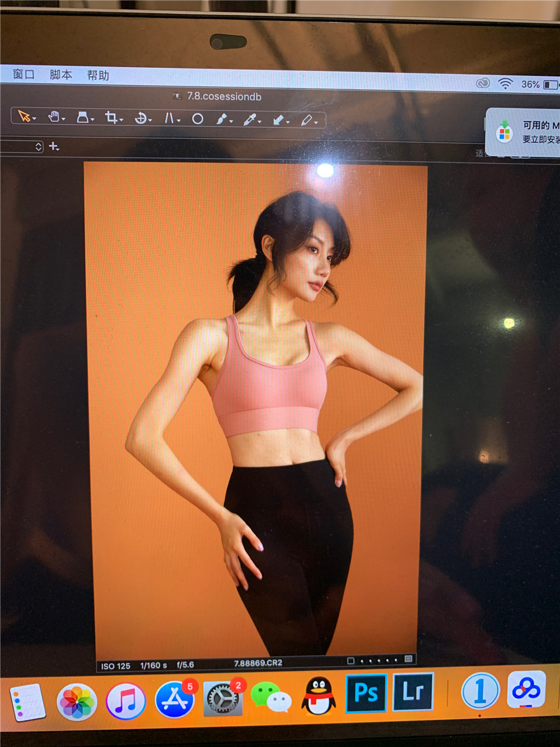
Task: Select the Apply Adjustments arrow tool
Action: pos(278,120)
